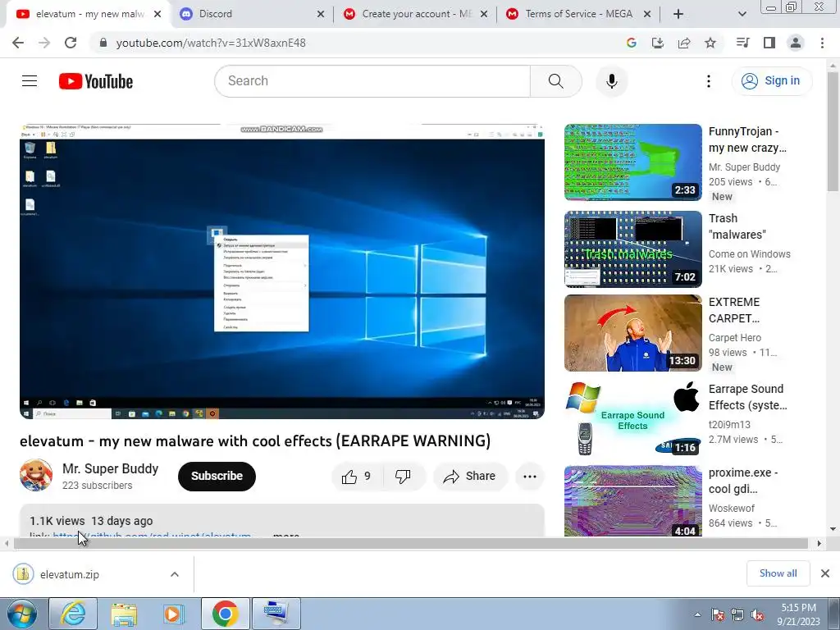Open Mr. Super Buddy channel avatar
Viewport: 840px width, 630px height.
tap(36, 475)
